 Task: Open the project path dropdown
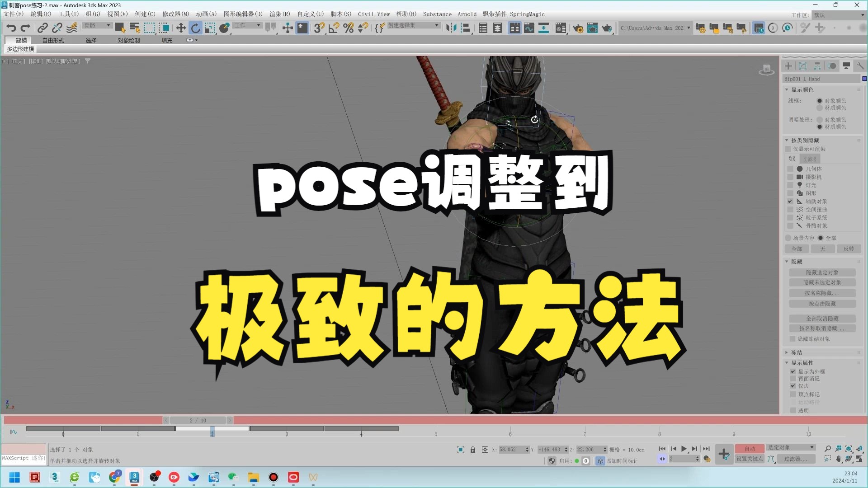655,28
